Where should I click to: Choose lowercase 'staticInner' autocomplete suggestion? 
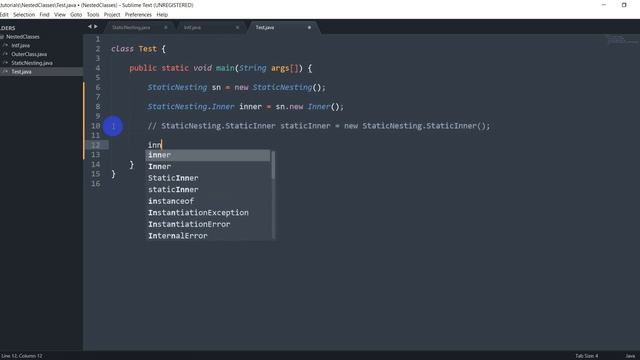208,189
